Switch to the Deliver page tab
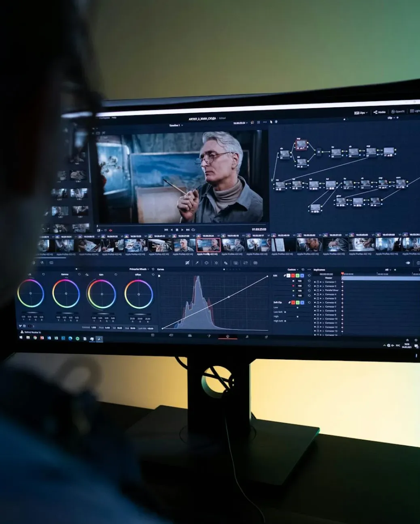Screen dimensions: 420x524 [266, 337]
